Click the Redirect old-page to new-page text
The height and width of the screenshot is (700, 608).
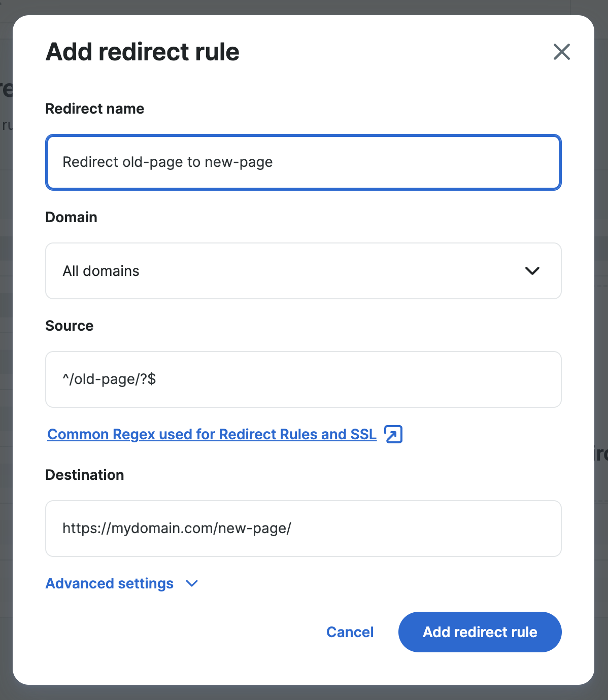167,162
